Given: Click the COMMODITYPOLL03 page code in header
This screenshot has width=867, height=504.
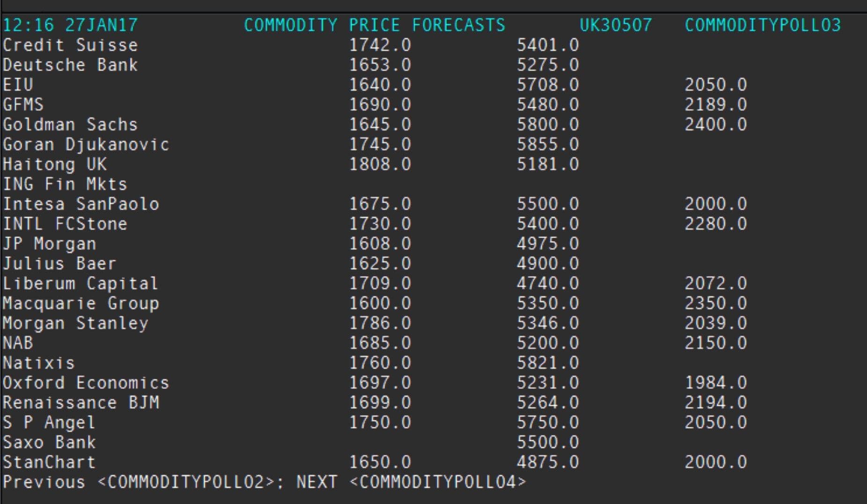Looking at the screenshot, I should (763, 25).
